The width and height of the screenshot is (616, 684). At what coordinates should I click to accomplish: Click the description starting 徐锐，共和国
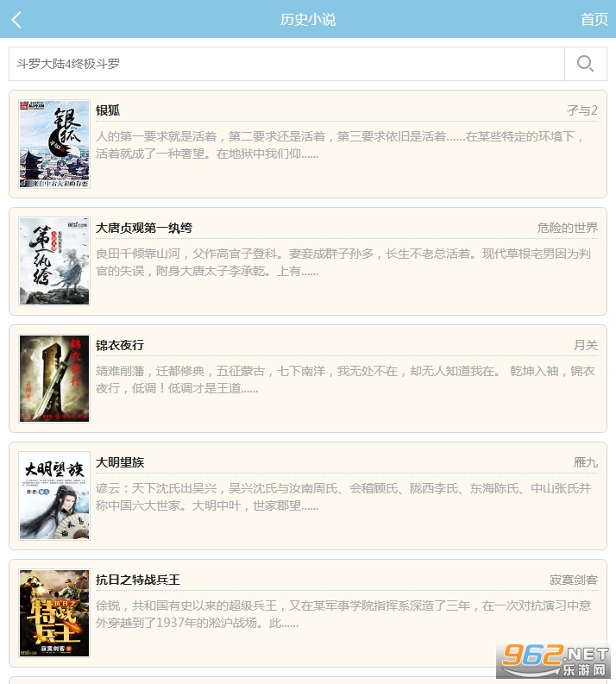coord(343,615)
